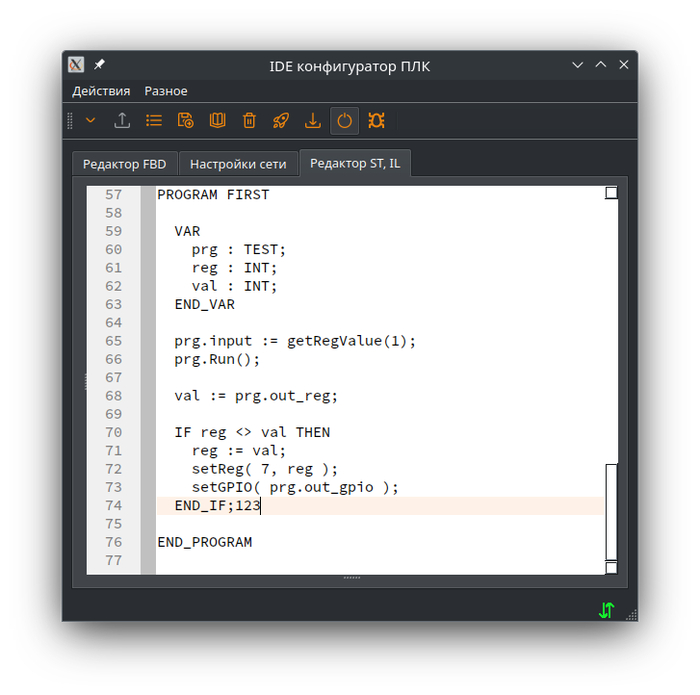Switch to the Настройки сети tab
The width and height of the screenshot is (700, 695).
(x=238, y=164)
